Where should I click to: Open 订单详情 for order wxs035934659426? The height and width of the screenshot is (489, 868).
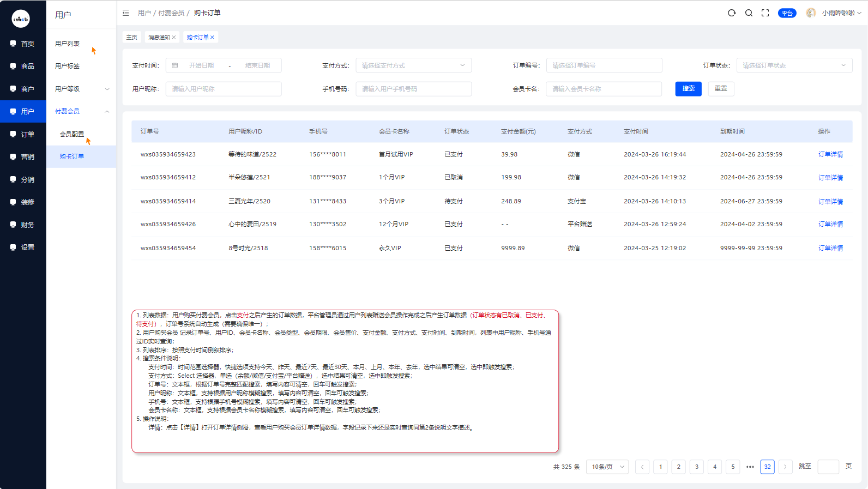coord(830,224)
